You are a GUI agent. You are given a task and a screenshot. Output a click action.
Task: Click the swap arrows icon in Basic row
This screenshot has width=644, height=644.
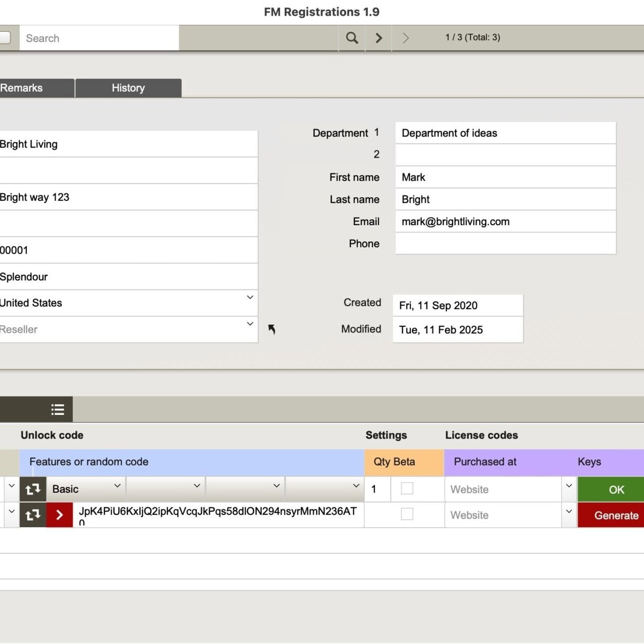click(33, 489)
